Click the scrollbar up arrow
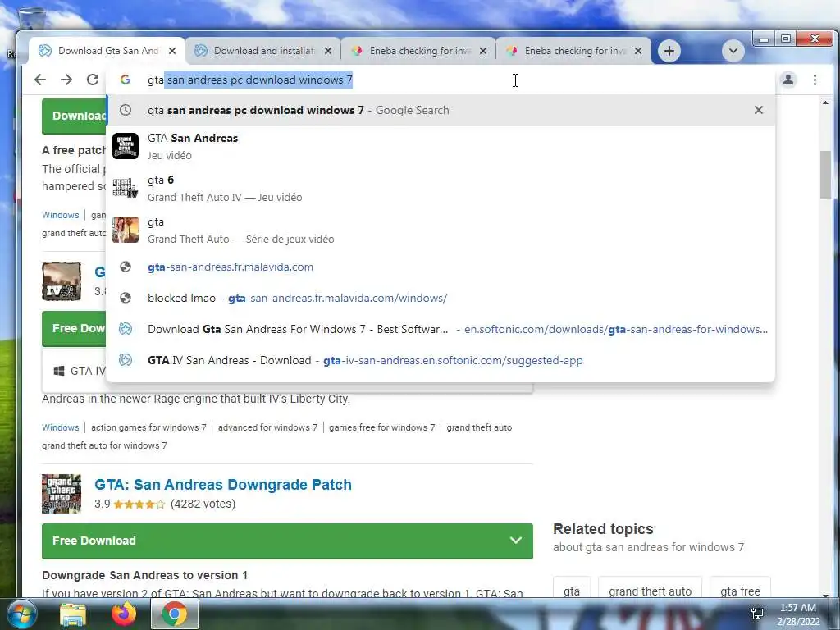The image size is (840, 630). coord(825,103)
